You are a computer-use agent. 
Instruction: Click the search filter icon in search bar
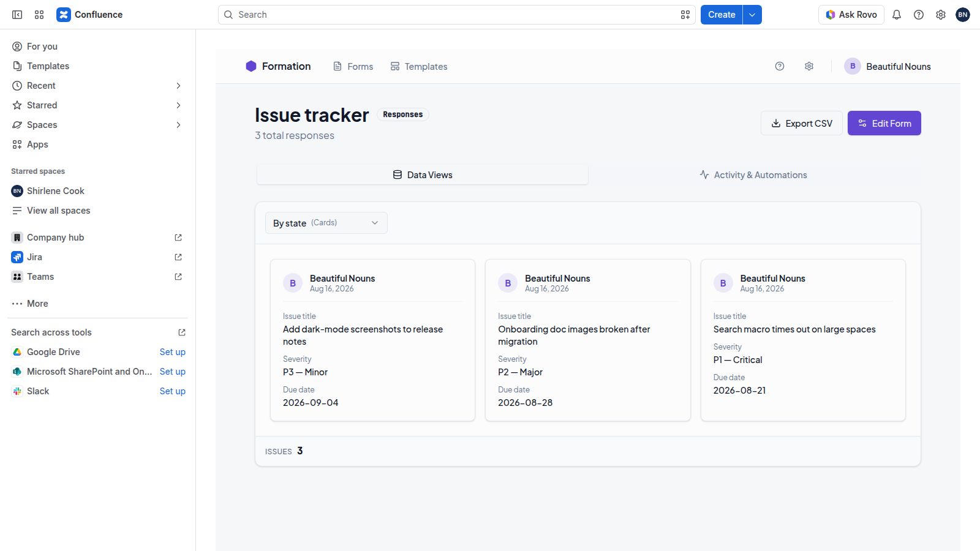click(x=685, y=15)
